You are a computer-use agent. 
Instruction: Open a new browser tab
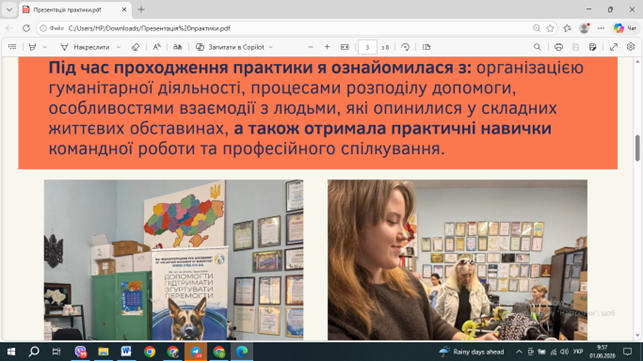(141, 9)
